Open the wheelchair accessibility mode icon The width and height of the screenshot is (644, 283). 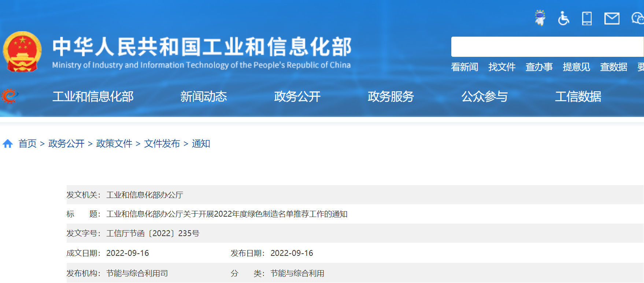pos(563,18)
